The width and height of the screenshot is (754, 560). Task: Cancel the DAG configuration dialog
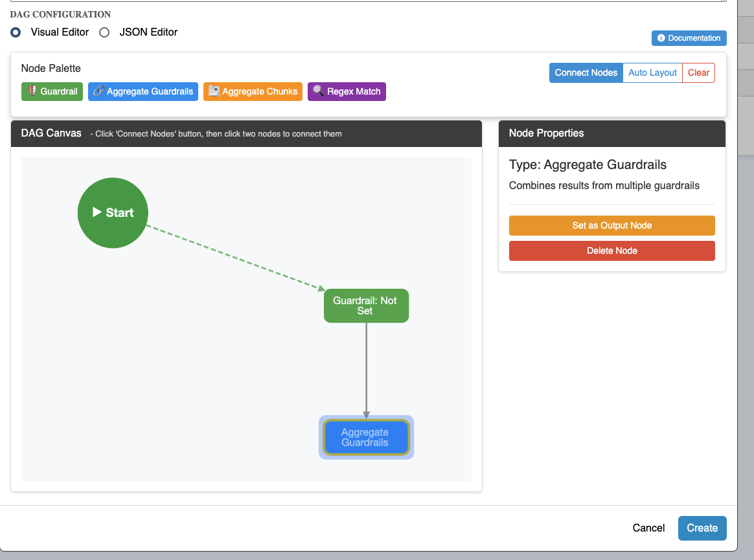tap(648, 528)
